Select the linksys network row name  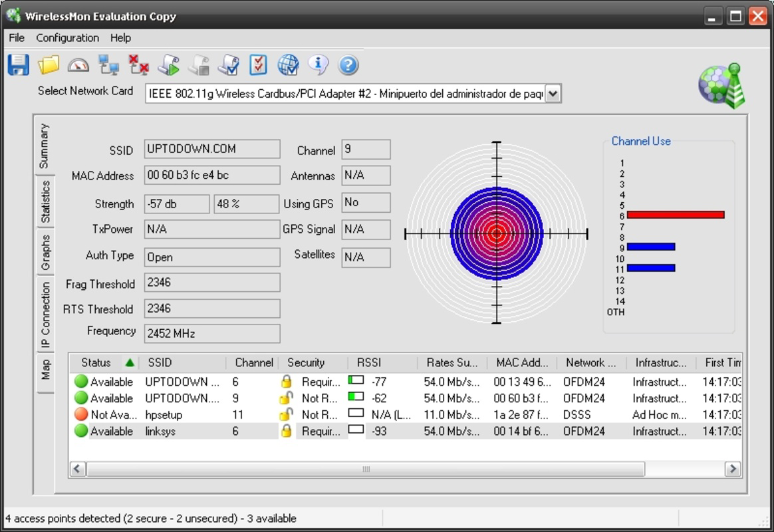tap(160, 432)
